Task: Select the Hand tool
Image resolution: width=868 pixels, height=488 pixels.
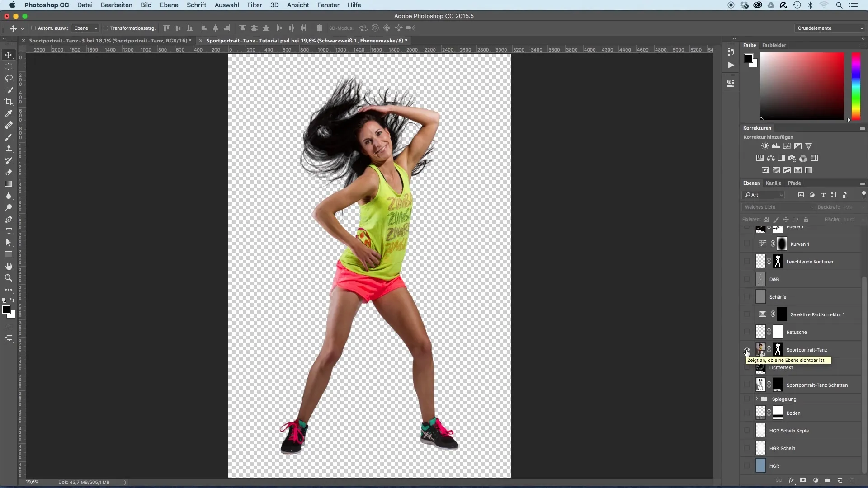Action: click(9, 266)
